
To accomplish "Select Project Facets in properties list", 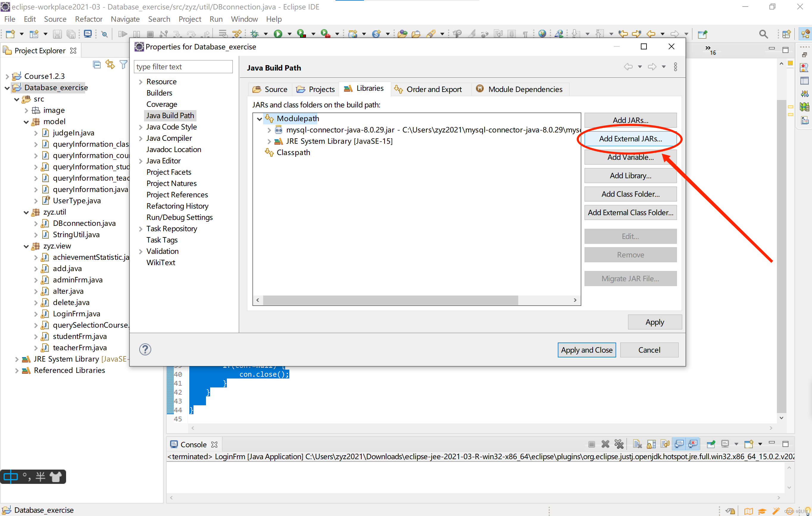I will [168, 172].
